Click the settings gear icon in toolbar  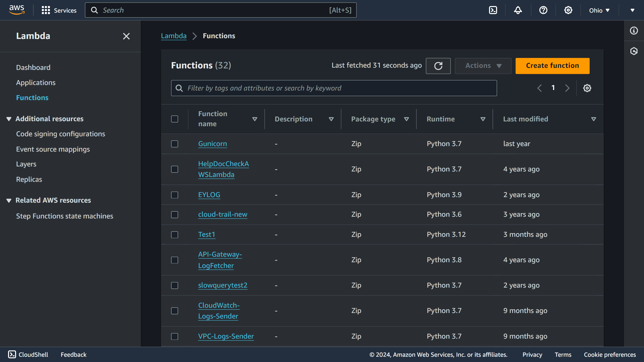pos(568,10)
